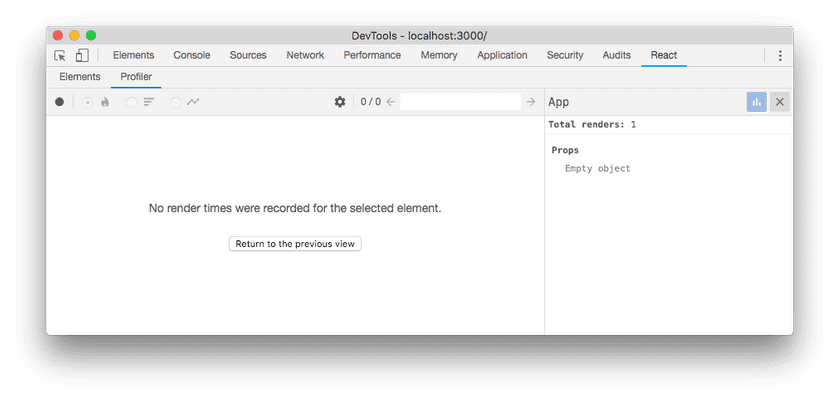Click the inspect element cursor icon

tap(60, 56)
